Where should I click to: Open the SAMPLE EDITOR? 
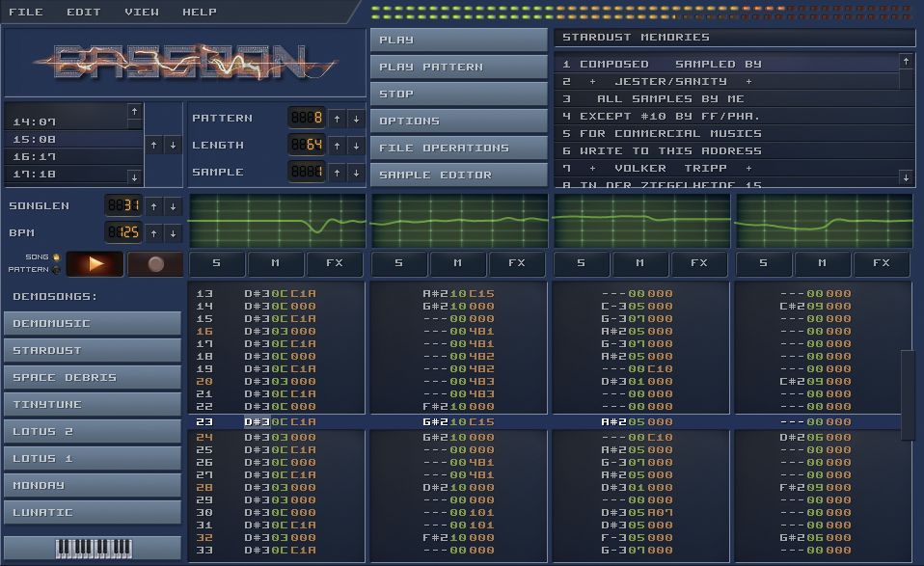(457, 175)
